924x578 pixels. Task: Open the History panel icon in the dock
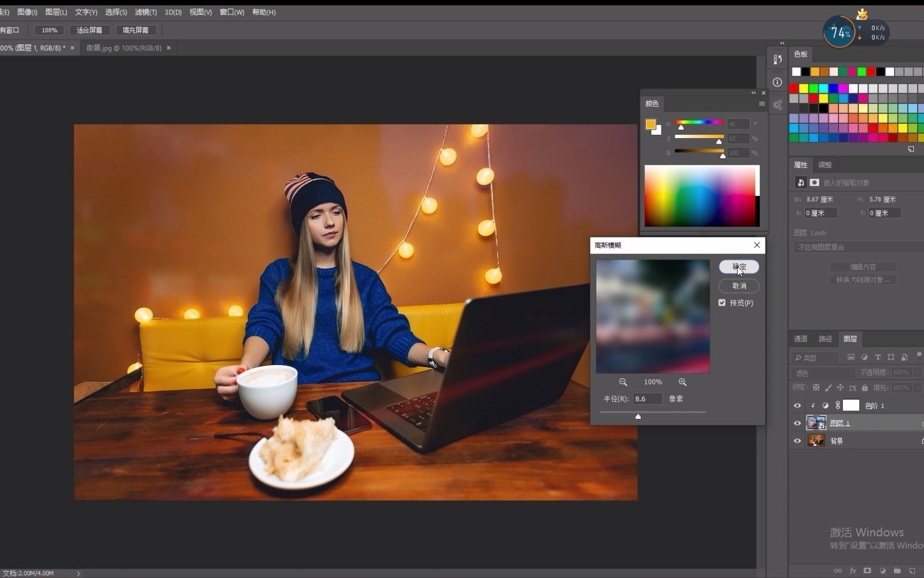tap(777, 59)
